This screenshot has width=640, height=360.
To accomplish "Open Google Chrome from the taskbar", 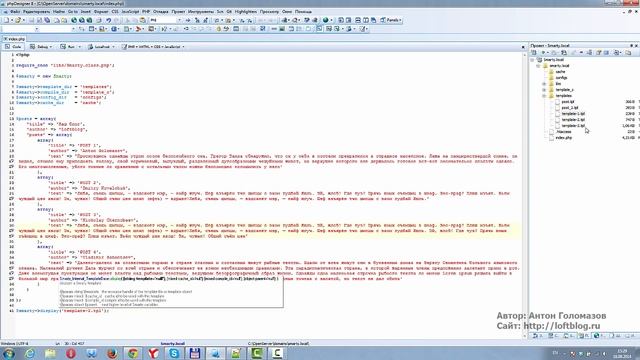I will pyautogui.click(x=133, y=353).
